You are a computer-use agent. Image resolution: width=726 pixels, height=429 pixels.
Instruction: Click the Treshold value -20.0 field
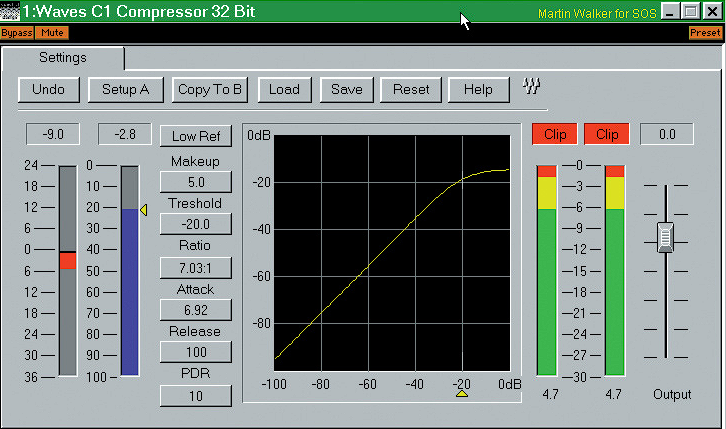(196, 224)
